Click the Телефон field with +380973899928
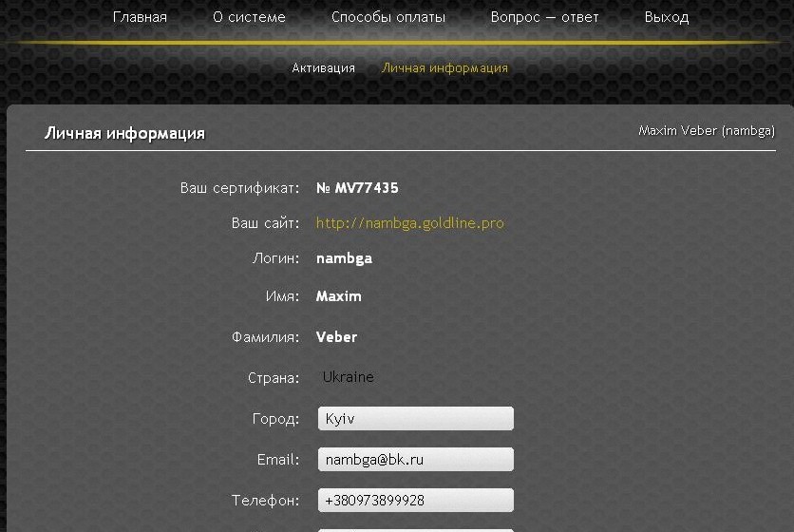794x532 pixels. point(416,500)
